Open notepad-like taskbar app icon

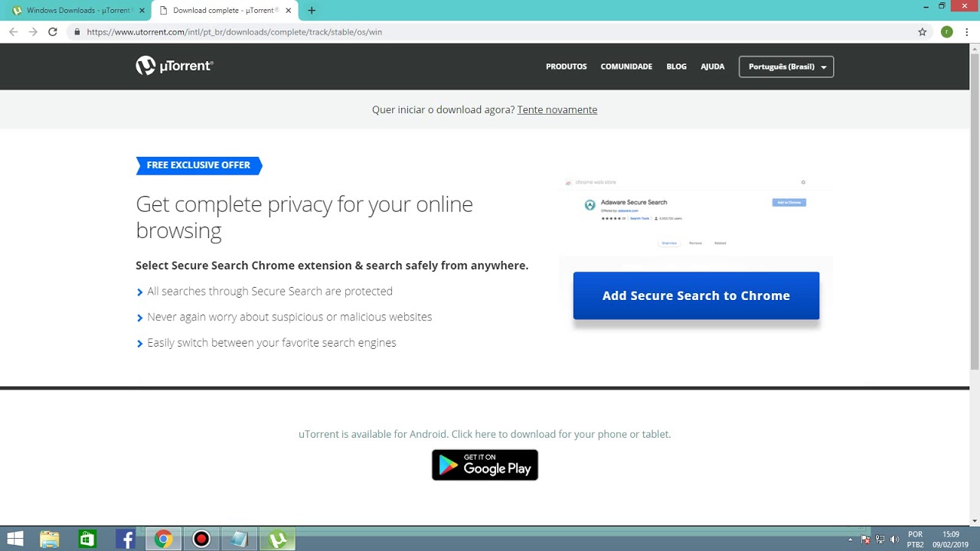239,540
